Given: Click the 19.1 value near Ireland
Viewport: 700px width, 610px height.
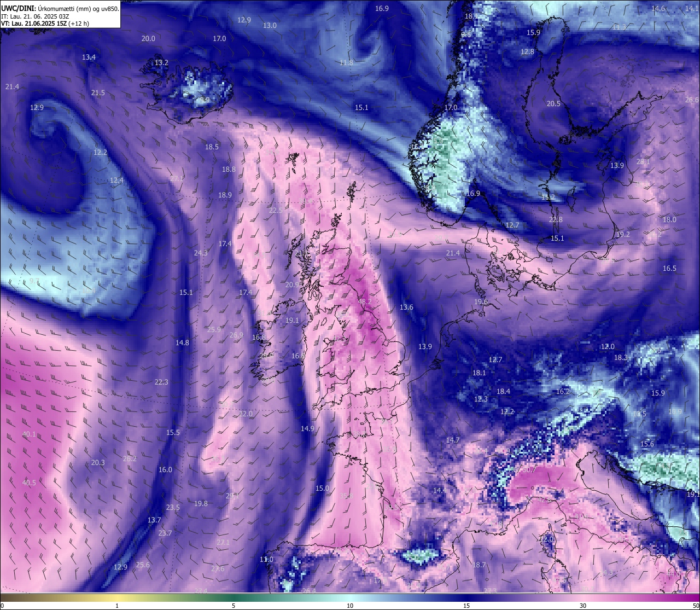Looking at the screenshot, I should [292, 321].
